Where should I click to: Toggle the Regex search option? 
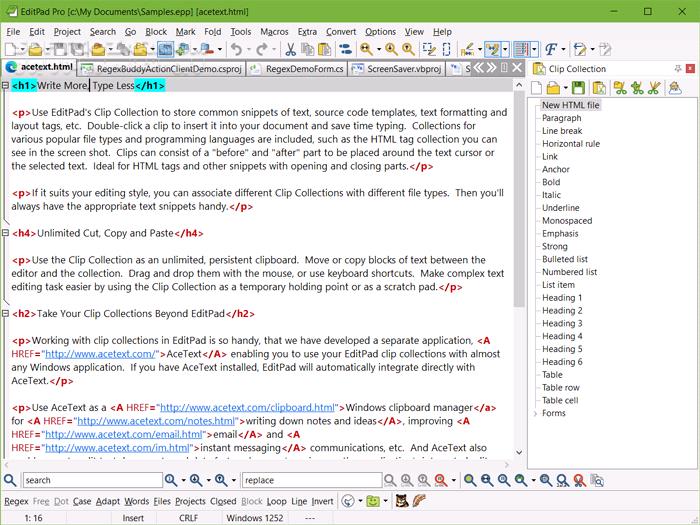click(x=16, y=501)
